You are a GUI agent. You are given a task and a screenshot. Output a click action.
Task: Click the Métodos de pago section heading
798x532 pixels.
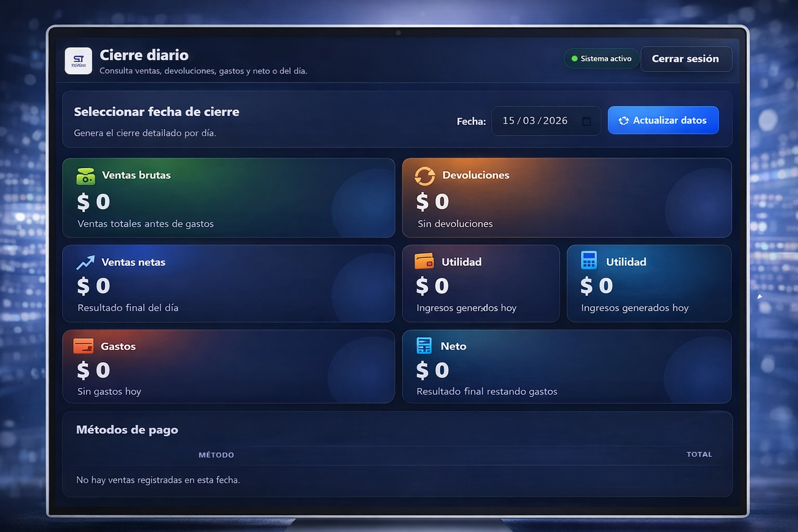127,430
